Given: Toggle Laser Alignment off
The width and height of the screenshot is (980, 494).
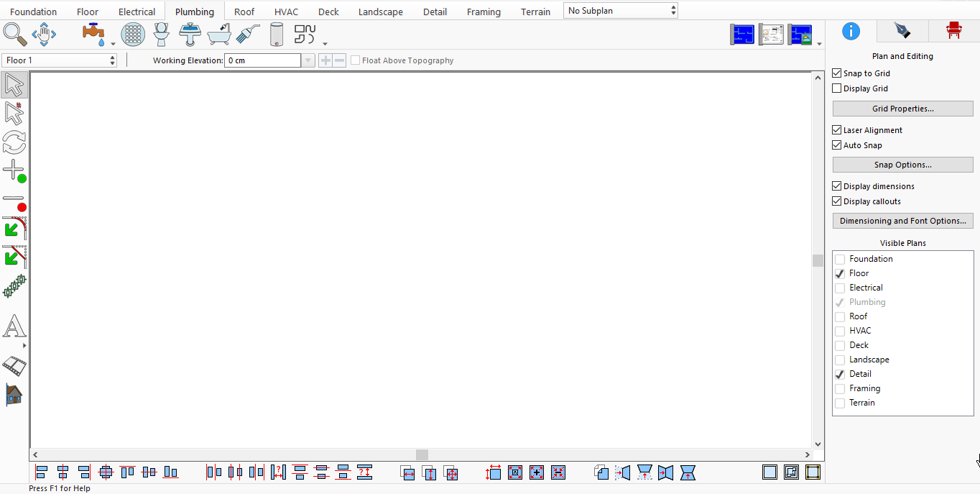Looking at the screenshot, I should (836, 130).
